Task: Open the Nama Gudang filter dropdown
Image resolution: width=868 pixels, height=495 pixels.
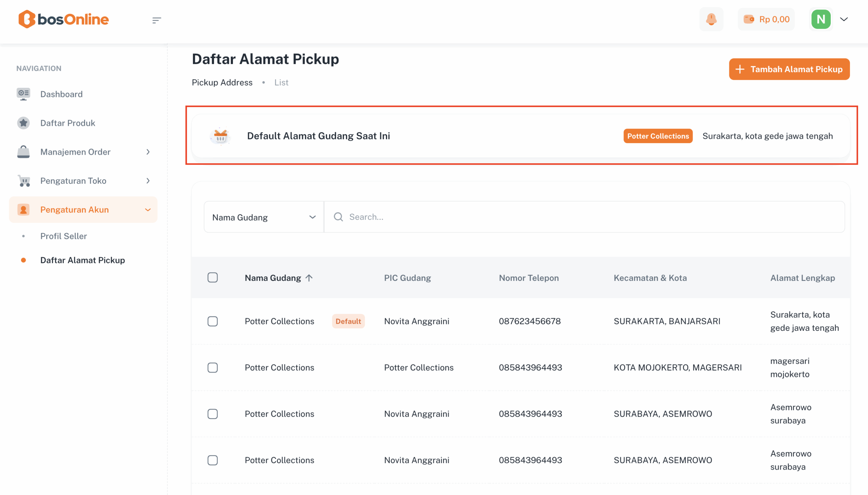Action: point(264,217)
